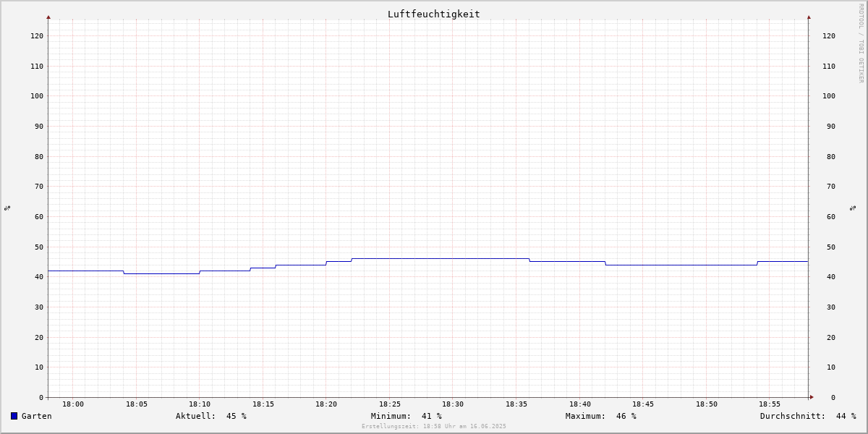Click the 18:40 time axis label
This screenshot has width=868, height=434.
pos(580,404)
